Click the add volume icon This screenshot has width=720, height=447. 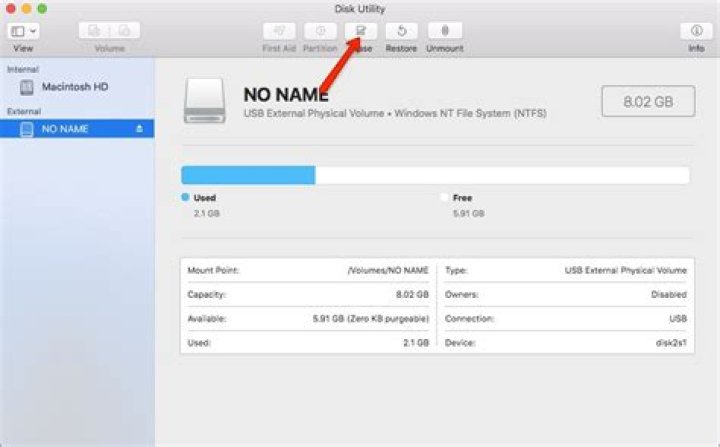coord(94,31)
